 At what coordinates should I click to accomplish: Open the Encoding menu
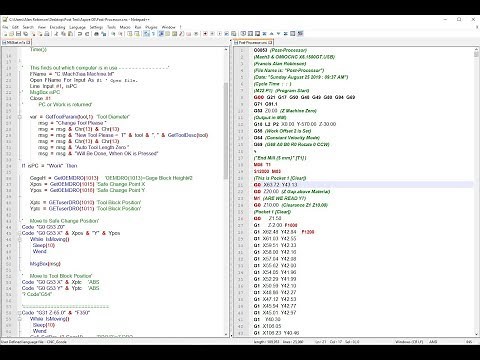[57, 27]
